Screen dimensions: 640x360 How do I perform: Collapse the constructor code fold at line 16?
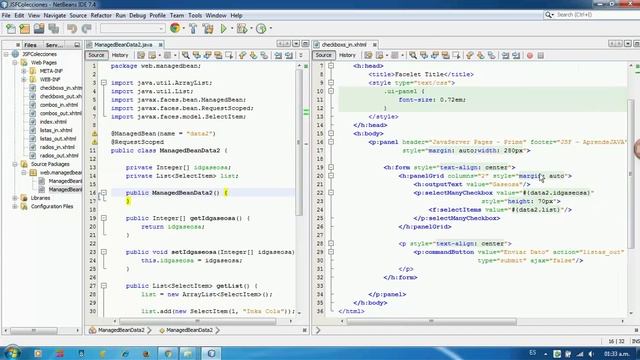point(104,193)
